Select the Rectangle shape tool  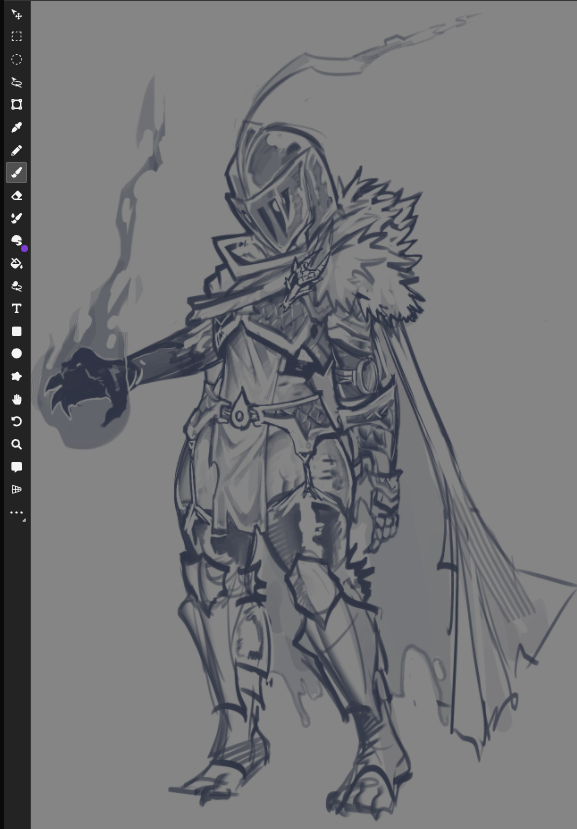[16, 331]
